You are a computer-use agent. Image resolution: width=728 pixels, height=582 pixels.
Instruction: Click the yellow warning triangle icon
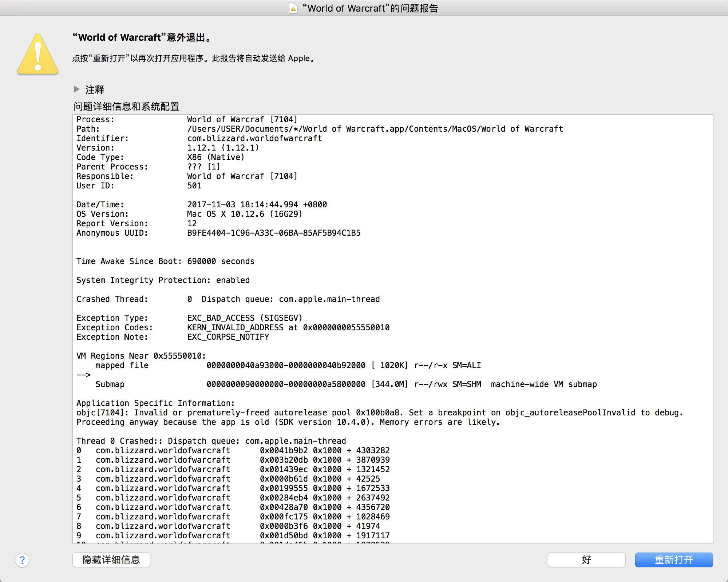click(x=38, y=55)
